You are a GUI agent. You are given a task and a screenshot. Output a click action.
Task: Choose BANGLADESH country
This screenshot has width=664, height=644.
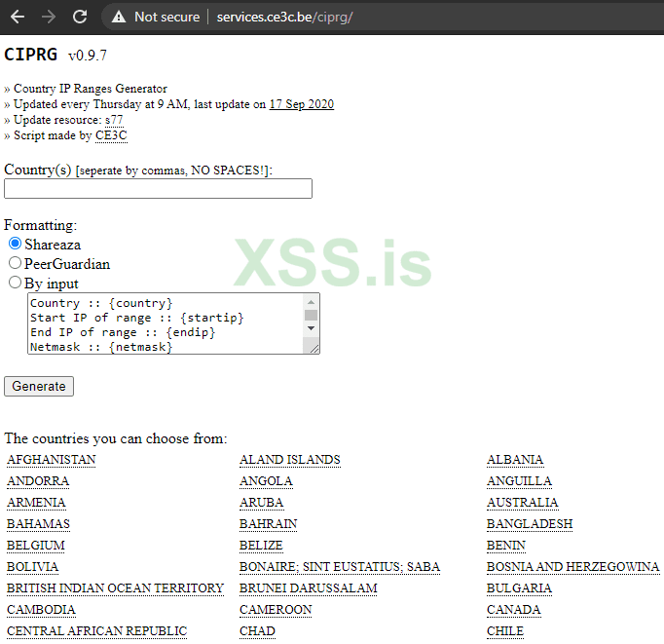(530, 524)
